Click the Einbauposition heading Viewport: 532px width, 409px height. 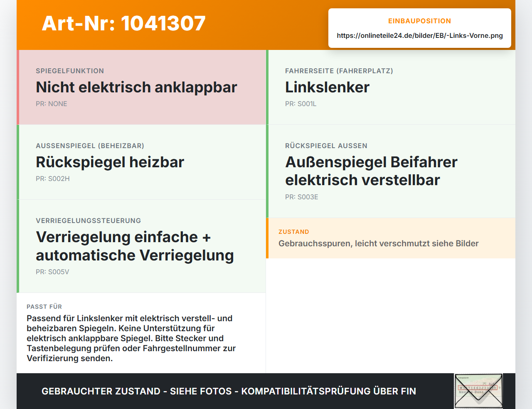point(419,21)
